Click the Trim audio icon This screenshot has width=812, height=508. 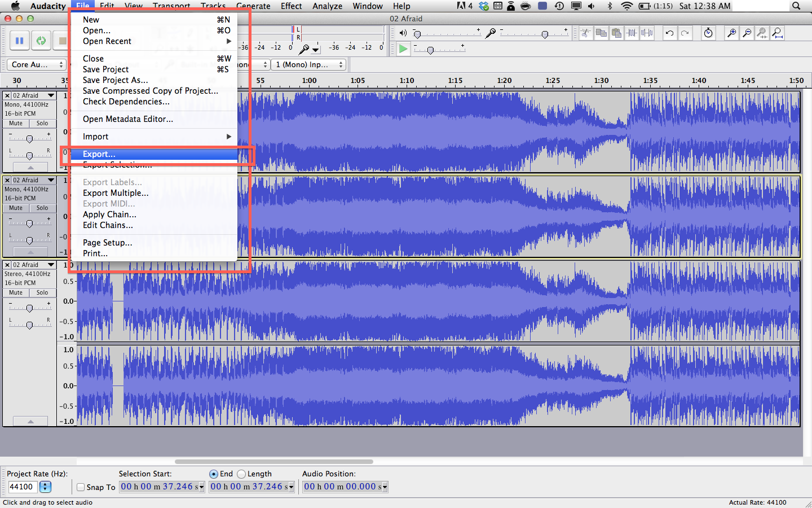pyautogui.click(x=632, y=33)
